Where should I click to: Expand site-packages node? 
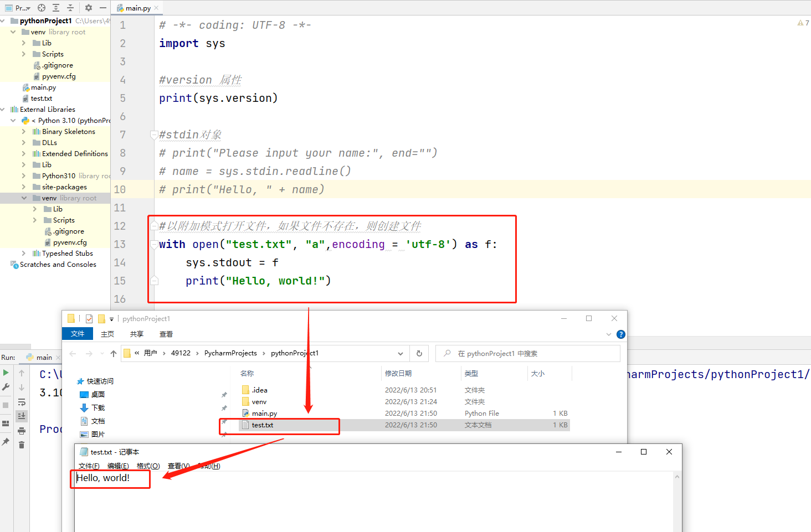(24, 187)
